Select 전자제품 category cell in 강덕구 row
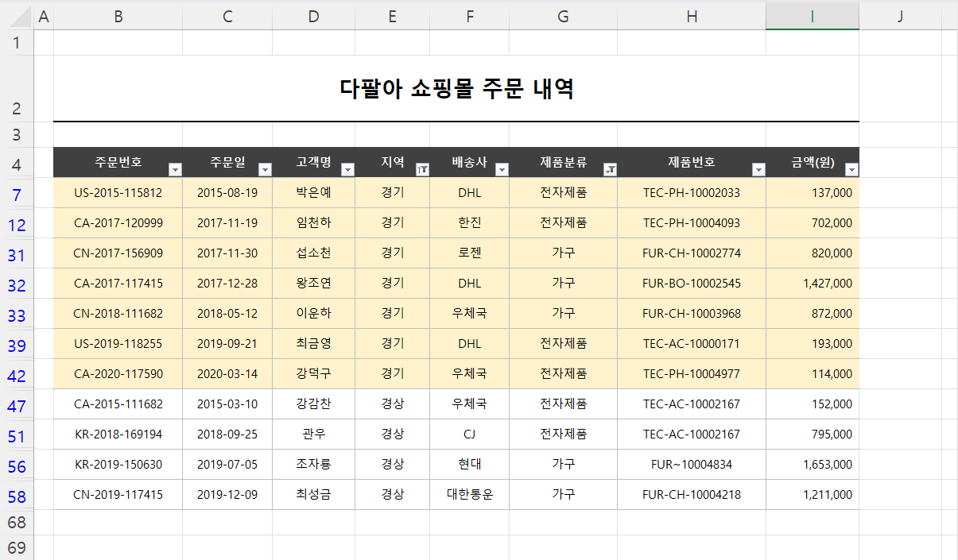The width and height of the screenshot is (958, 560). coord(564,374)
